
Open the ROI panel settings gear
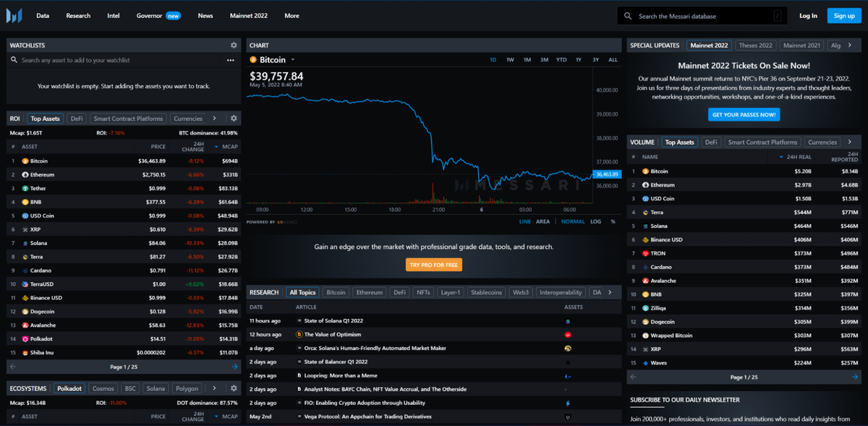pos(234,119)
